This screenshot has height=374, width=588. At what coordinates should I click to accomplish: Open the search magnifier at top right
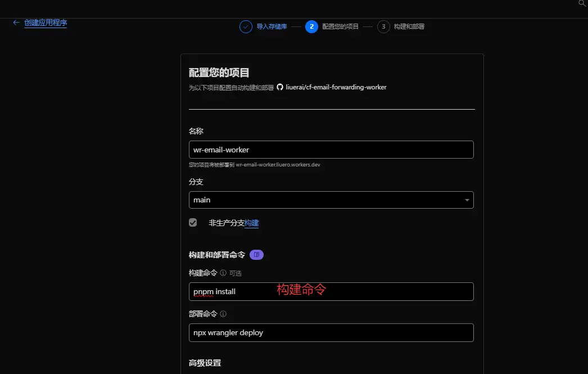[x=582, y=4]
